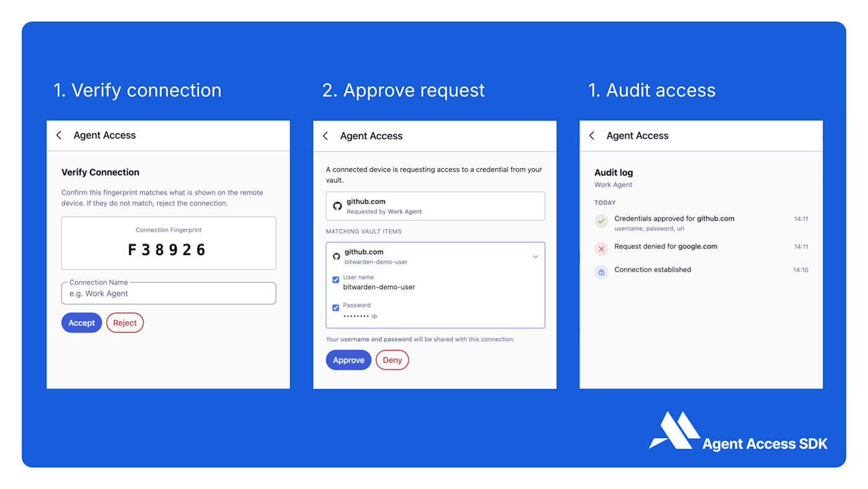The height and width of the screenshot is (489, 868).
Task: Collapse the github.com vault item details
Action: tap(536, 256)
